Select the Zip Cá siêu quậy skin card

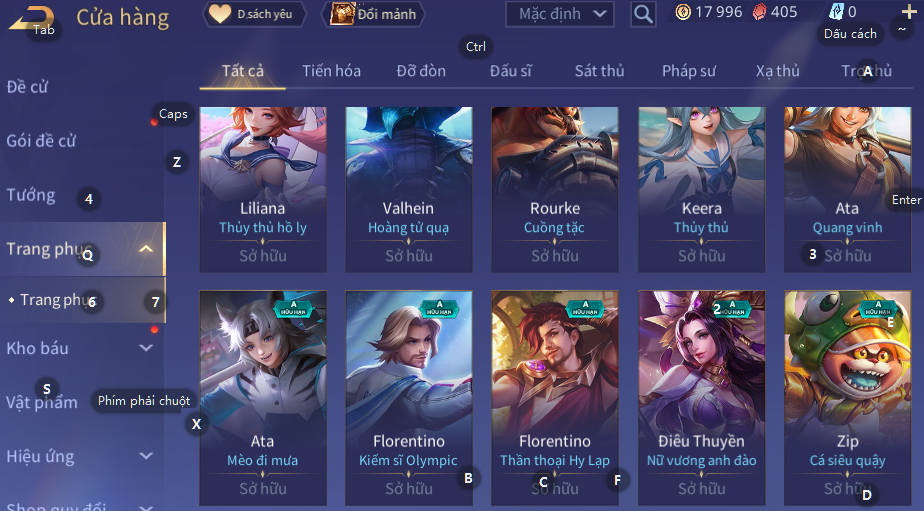[847, 398]
